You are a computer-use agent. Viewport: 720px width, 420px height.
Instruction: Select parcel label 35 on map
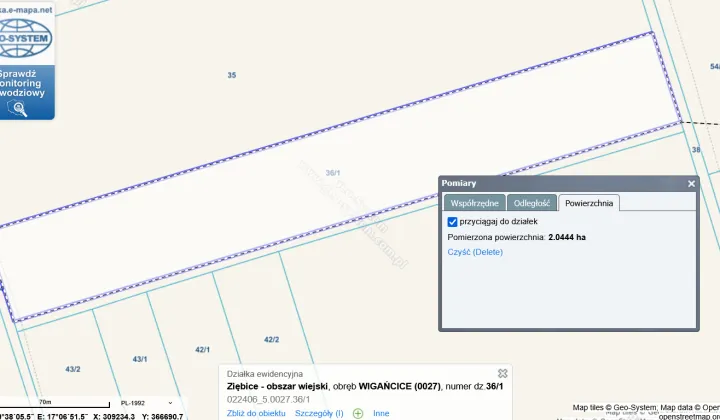(x=232, y=75)
